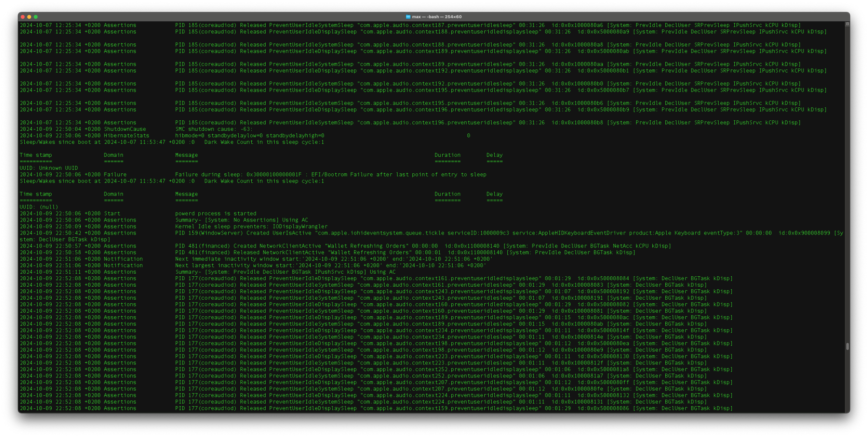Click the 'com.apple.audio.context252.preventuseridlesleep' string
Viewport: 868px width, 437px height.
pos(437,377)
